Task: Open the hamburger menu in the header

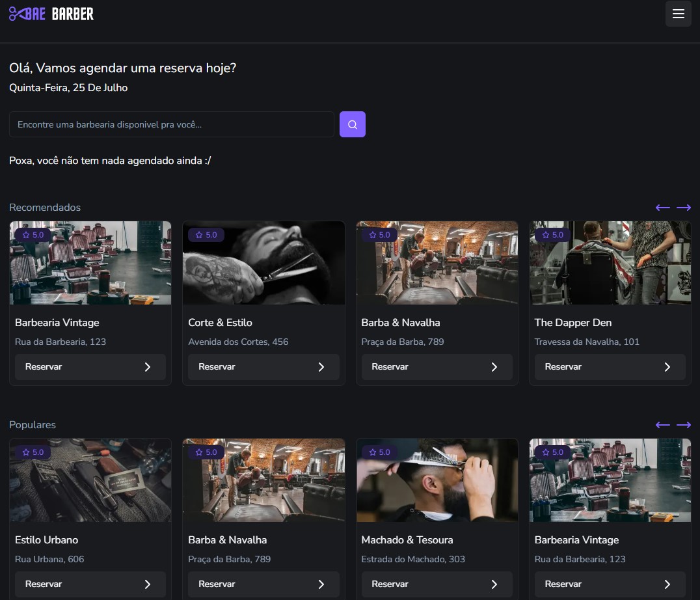Action: [x=678, y=14]
